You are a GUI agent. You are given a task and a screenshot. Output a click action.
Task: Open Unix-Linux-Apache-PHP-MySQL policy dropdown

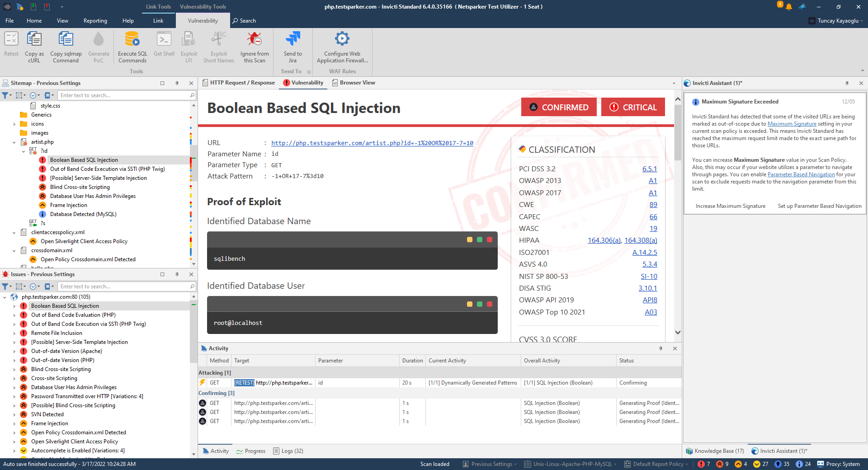coord(571,464)
